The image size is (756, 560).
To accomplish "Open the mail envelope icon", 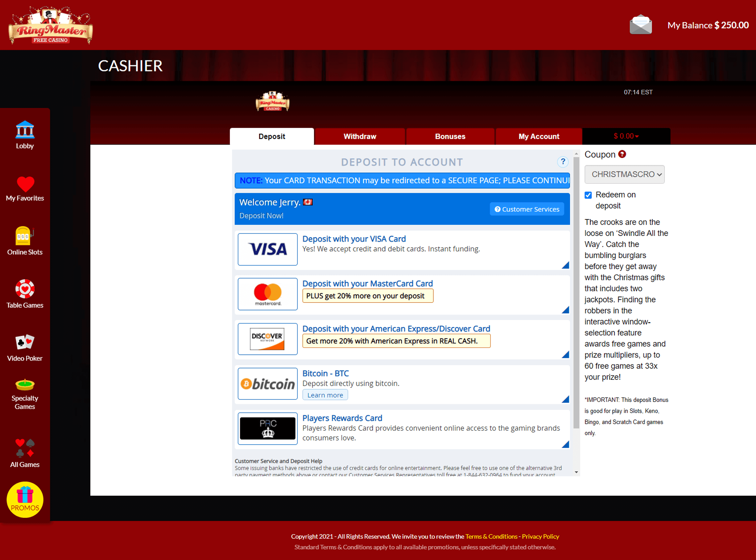I will (640, 25).
